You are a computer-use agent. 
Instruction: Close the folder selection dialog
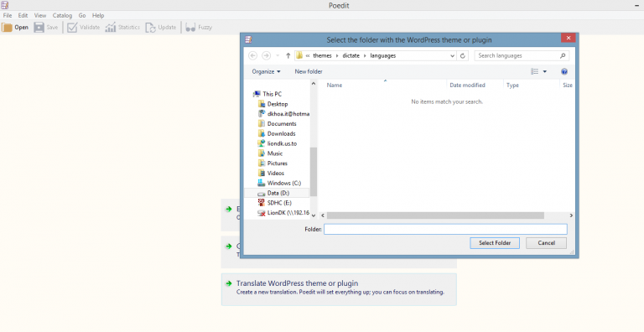click(x=568, y=39)
